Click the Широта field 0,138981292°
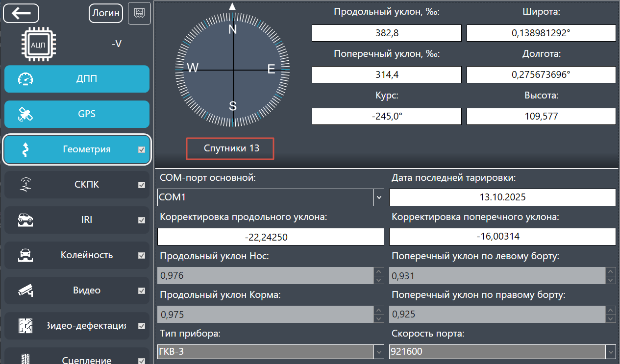Image resolution: width=620 pixels, height=364 pixels. pos(541,33)
